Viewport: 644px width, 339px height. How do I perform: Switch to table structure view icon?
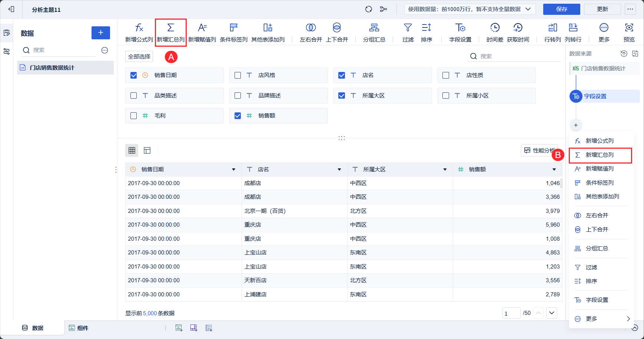click(x=147, y=150)
